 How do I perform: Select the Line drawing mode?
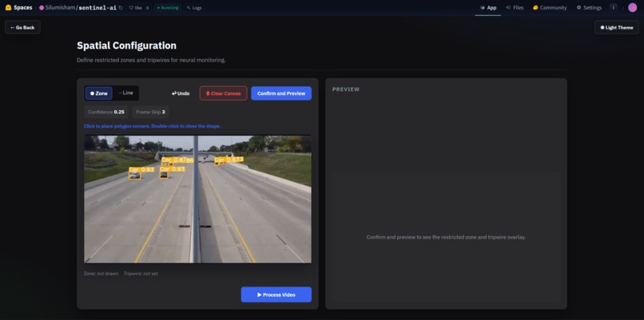125,93
